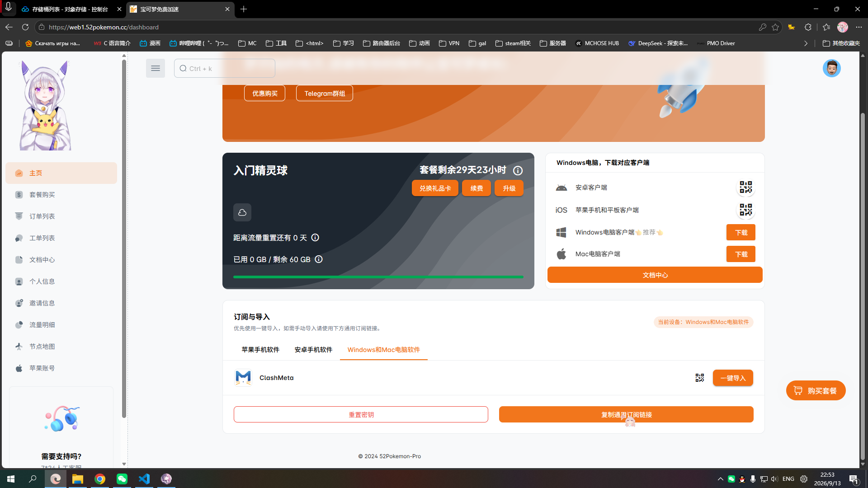This screenshot has height=488, width=868.
Task: Switch to the 存储桶列表 browser tab
Action: point(70,9)
